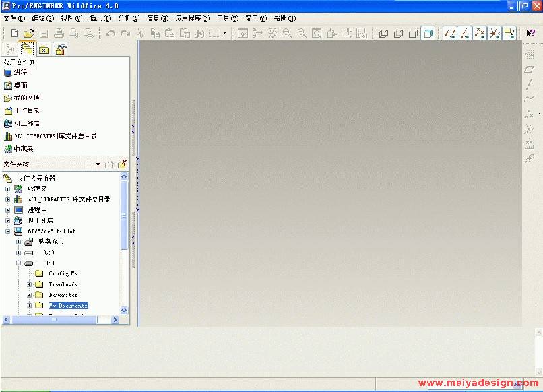The image size is (543, 392).
Task: Open 网上邻居 (Network Neighborhood) common folder
Action: click(22, 123)
